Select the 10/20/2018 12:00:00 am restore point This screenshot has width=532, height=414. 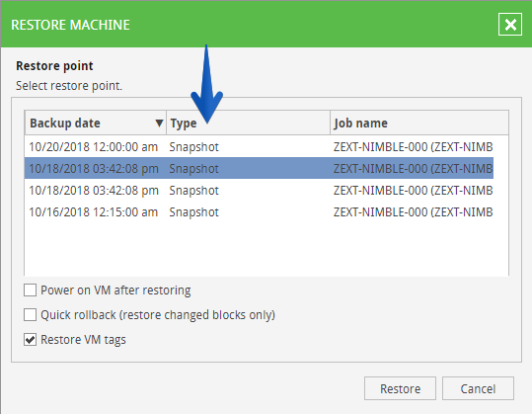[x=259, y=147]
